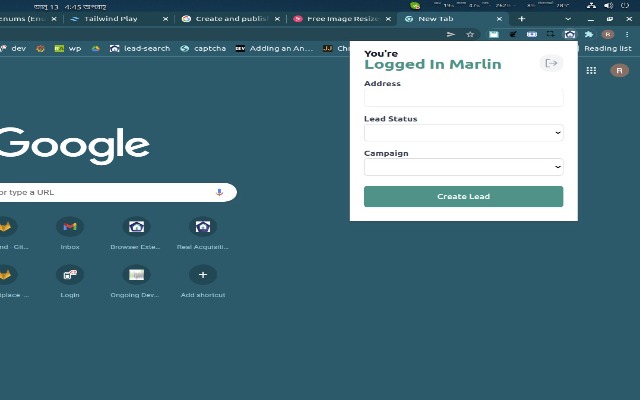Bookmark this page with the star icon

coord(470,34)
